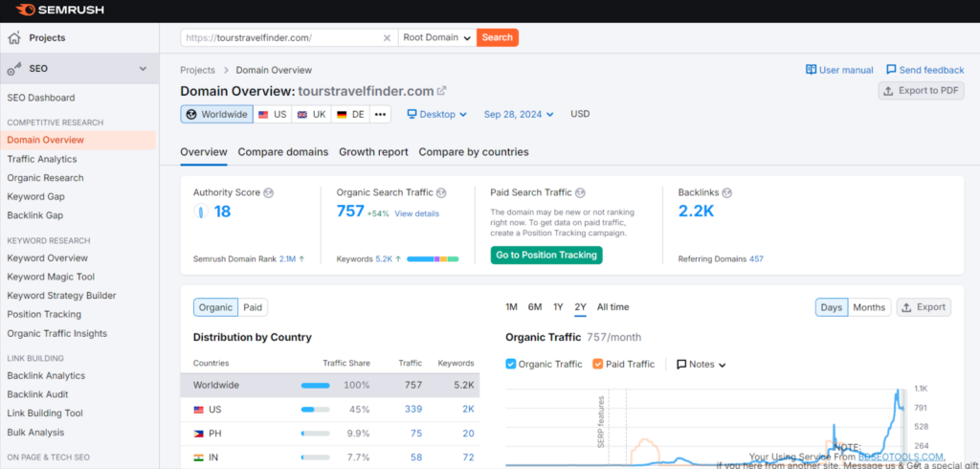Open Overview tab

[204, 152]
